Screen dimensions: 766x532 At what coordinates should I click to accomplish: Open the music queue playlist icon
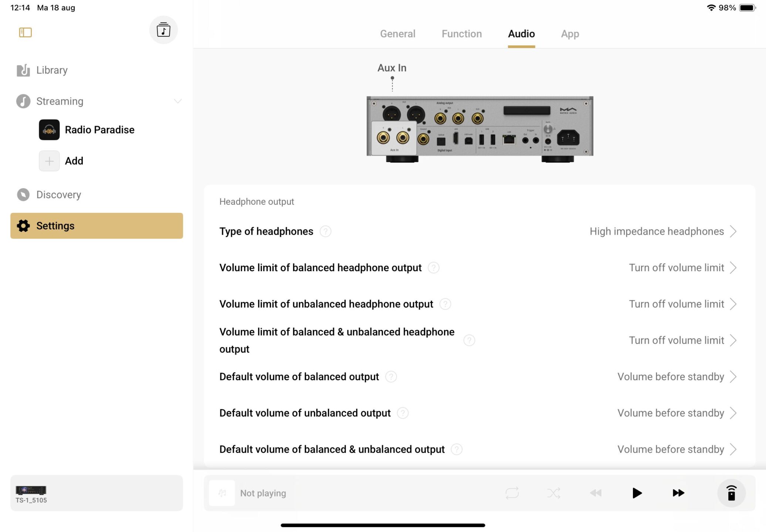[x=163, y=30]
